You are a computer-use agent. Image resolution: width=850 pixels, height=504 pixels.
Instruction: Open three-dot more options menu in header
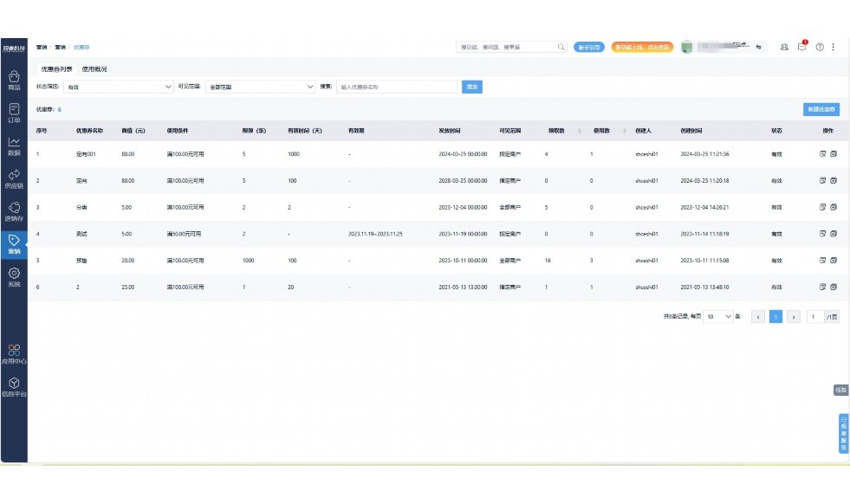[833, 47]
